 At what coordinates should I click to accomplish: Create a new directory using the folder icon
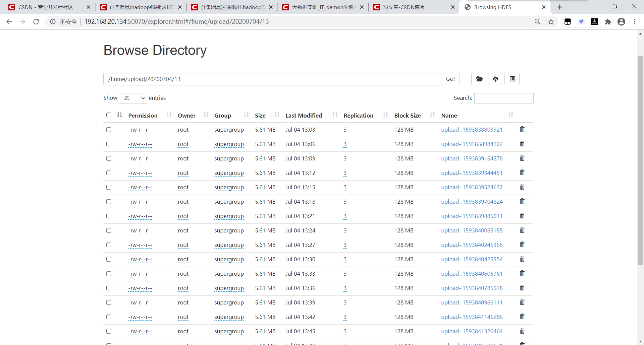[479, 79]
